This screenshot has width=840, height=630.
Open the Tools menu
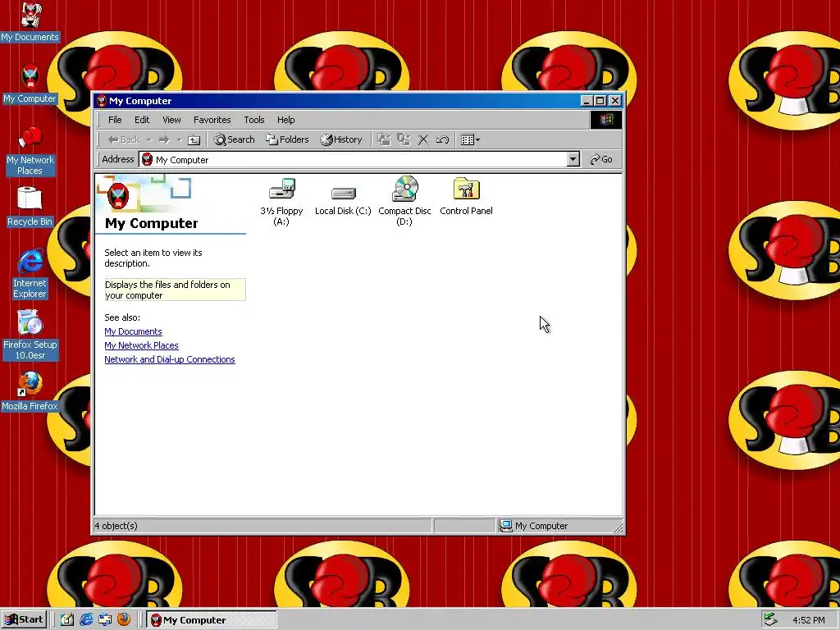tap(254, 120)
